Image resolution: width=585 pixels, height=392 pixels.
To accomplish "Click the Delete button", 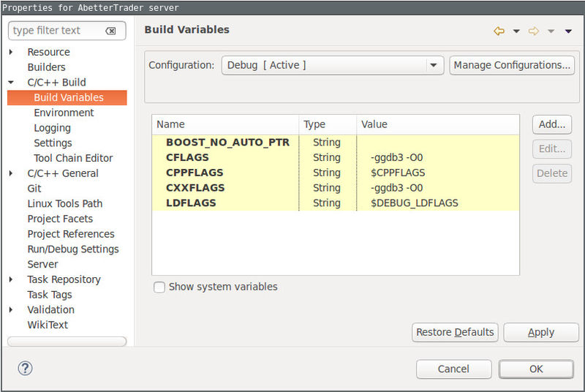I will [552, 173].
